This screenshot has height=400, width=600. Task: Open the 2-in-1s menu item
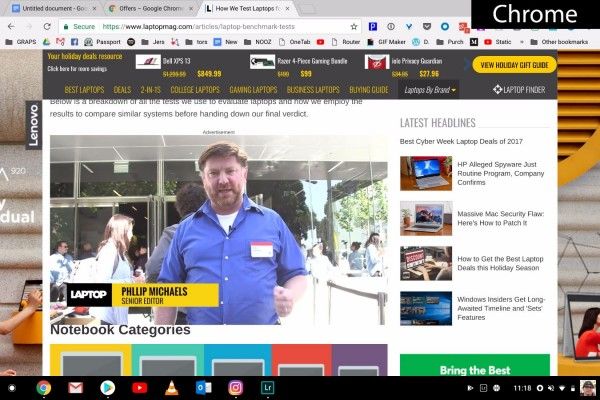coord(151,90)
